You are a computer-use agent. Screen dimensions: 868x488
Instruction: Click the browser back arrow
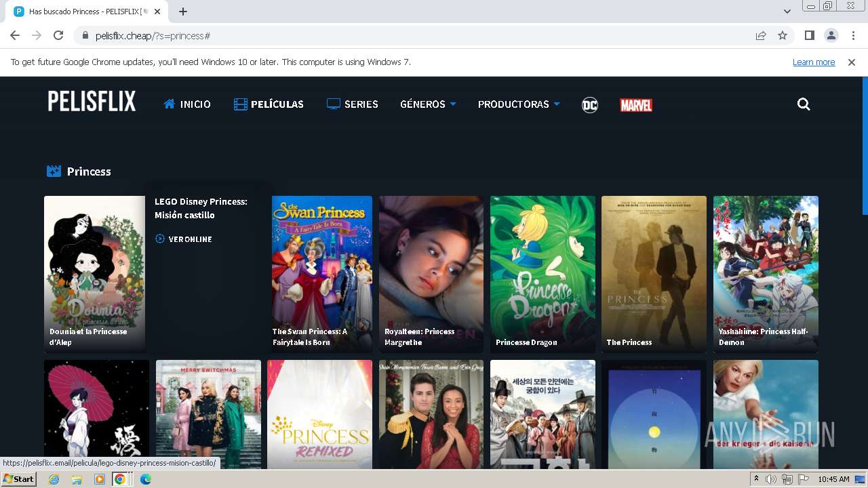click(15, 35)
